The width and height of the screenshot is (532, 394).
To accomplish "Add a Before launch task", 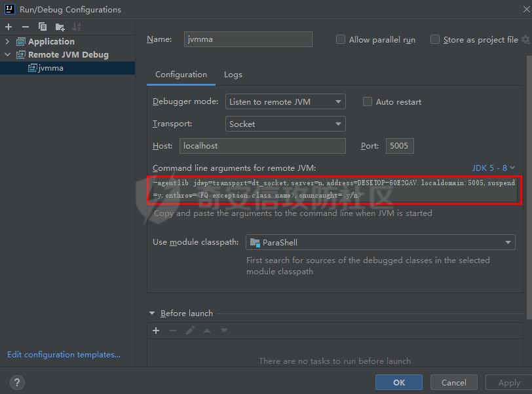I will point(156,331).
